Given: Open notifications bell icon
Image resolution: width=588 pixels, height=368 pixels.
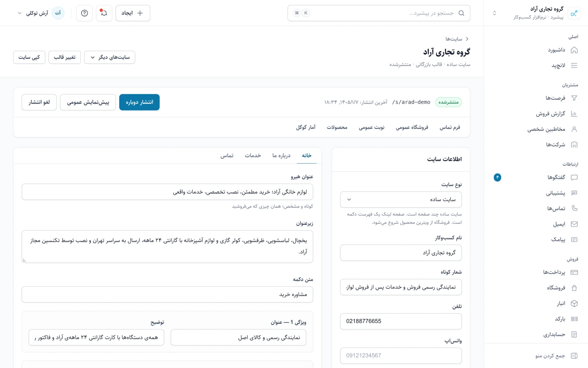Looking at the screenshot, I should [x=104, y=13].
